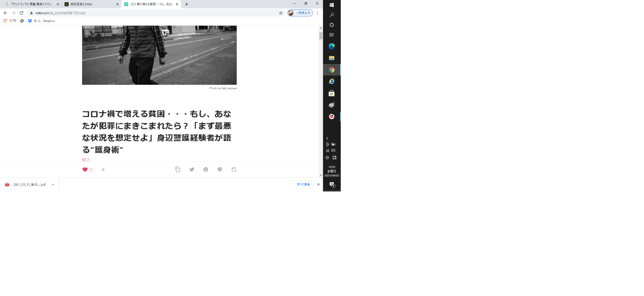Close the downloads bar
The width and height of the screenshot is (644, 296).
(318, 184)
